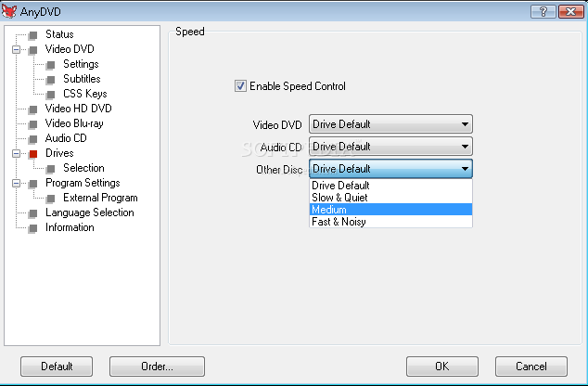Click the CSS Keys item icon

[x=51, y=95]
